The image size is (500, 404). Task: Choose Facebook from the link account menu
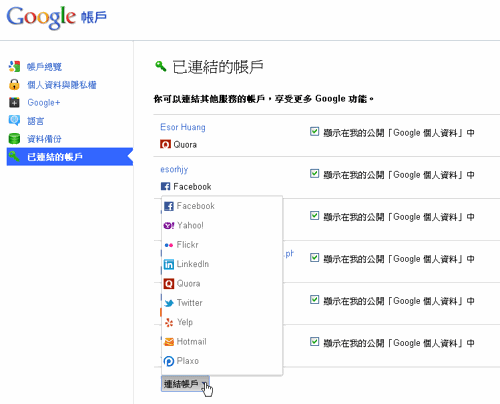222,206
